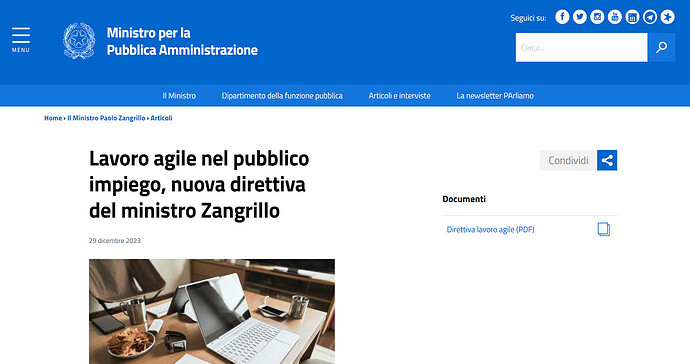Go to the YouTube channel icon

(x=615, y=17)
